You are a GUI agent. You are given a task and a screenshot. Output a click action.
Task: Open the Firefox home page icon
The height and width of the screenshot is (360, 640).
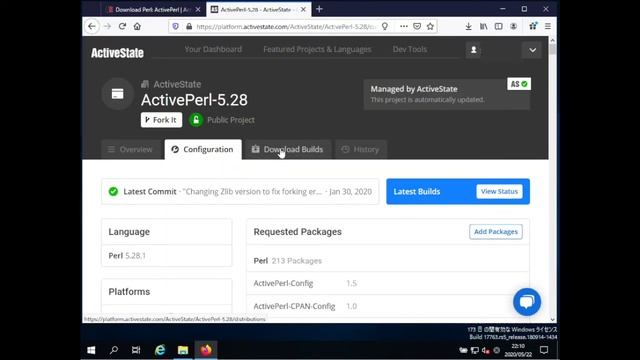tap(137, 27)
